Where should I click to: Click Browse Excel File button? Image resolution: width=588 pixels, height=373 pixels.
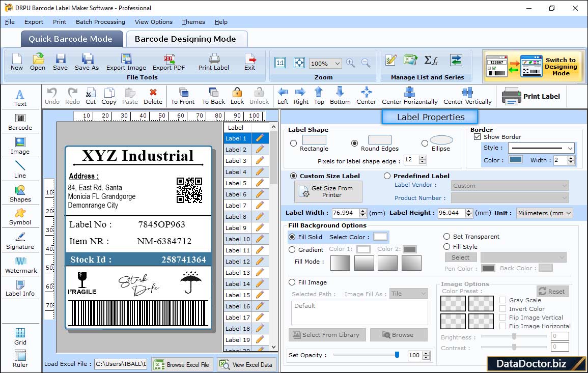coord(182,364)
